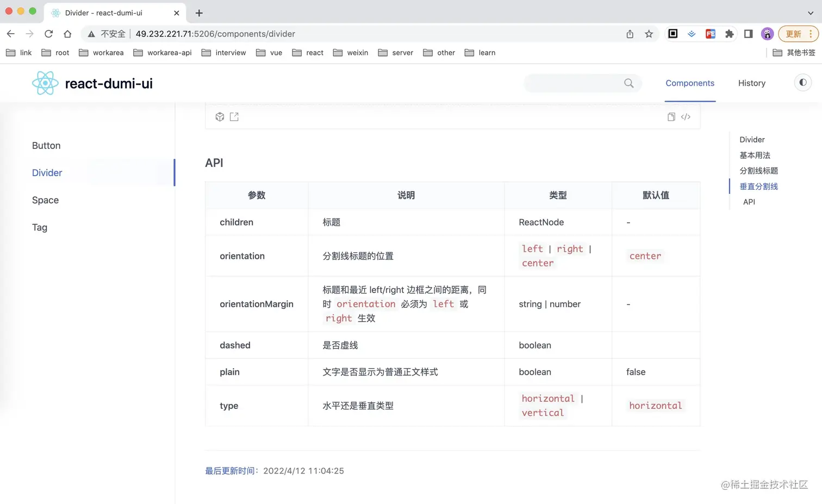Toggle dark mode theme button

coord(803,83)
